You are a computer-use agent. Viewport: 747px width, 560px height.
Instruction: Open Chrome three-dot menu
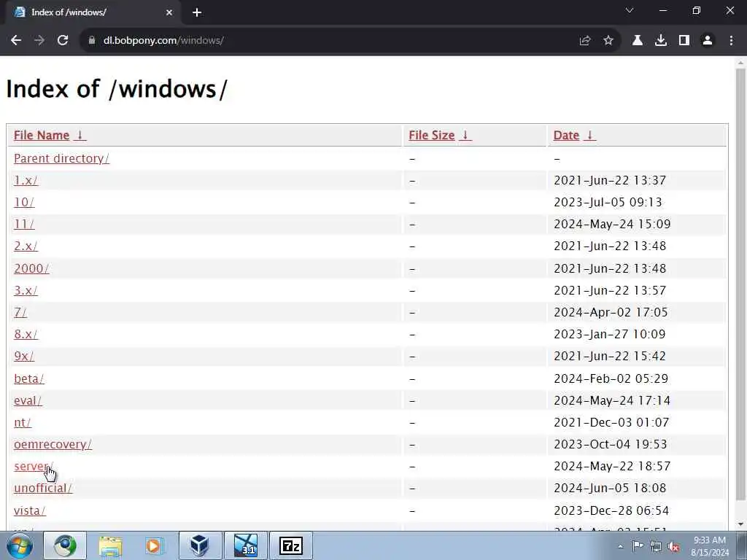point(731,41)
